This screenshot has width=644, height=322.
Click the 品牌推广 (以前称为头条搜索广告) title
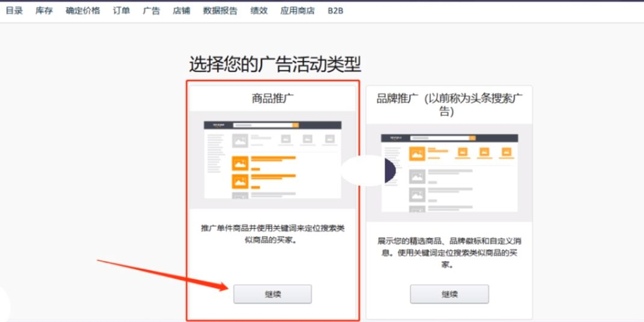point(449,105)
